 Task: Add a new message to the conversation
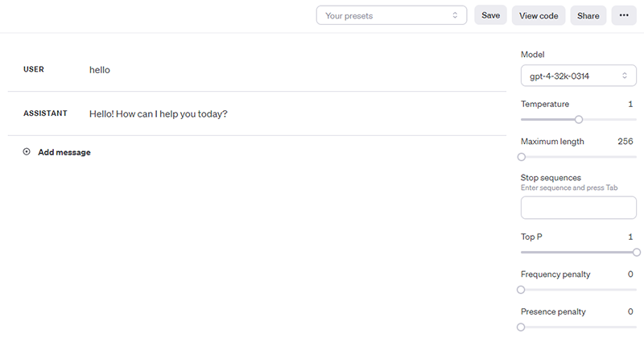(64, 152)
